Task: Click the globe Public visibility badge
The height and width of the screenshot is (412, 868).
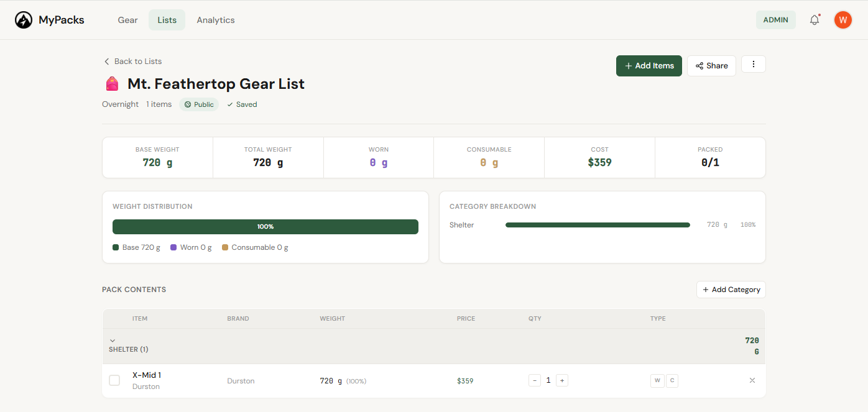Action: (x=199, y=104)
